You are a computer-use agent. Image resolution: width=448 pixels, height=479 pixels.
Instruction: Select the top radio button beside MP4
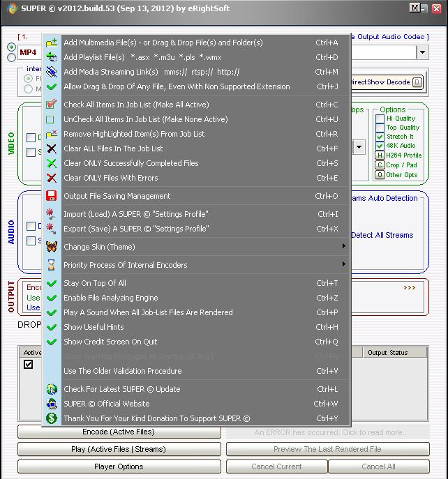coord(12,47)
